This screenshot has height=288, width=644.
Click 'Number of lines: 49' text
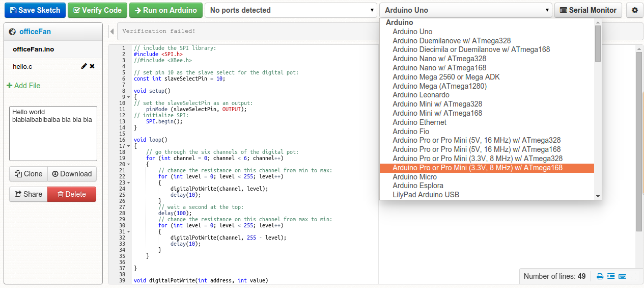pos(554,276)
